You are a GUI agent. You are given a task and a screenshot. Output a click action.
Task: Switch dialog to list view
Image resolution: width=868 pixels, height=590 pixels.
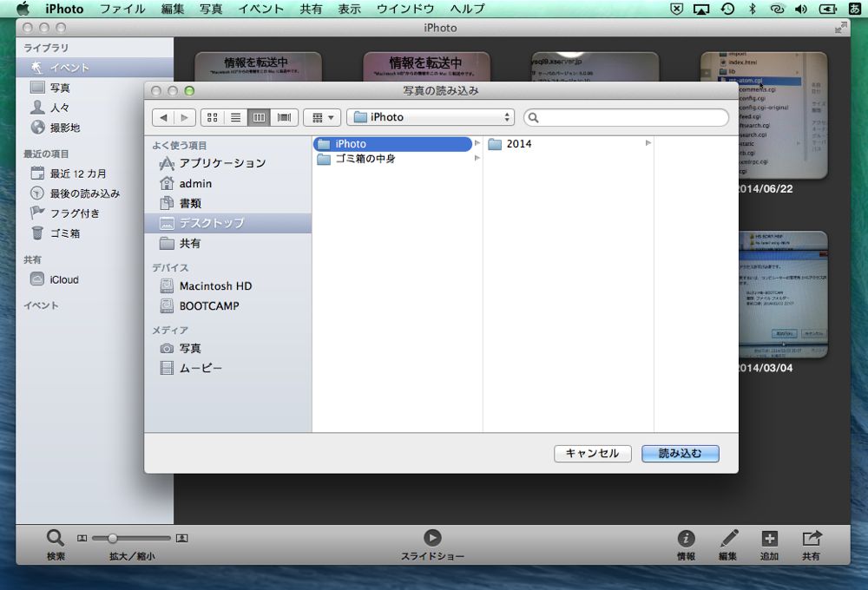pos(236,117)
